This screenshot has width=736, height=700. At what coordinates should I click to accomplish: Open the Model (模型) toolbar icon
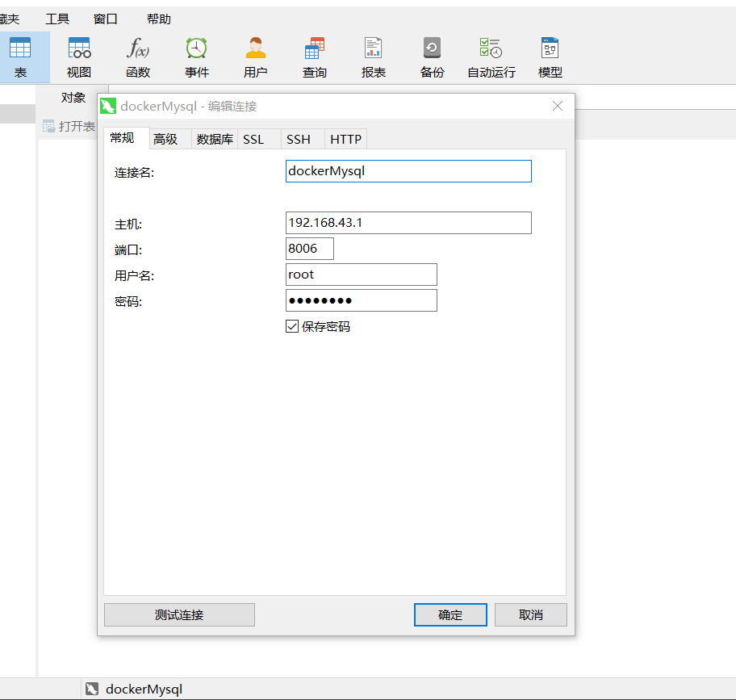(550, 50)
